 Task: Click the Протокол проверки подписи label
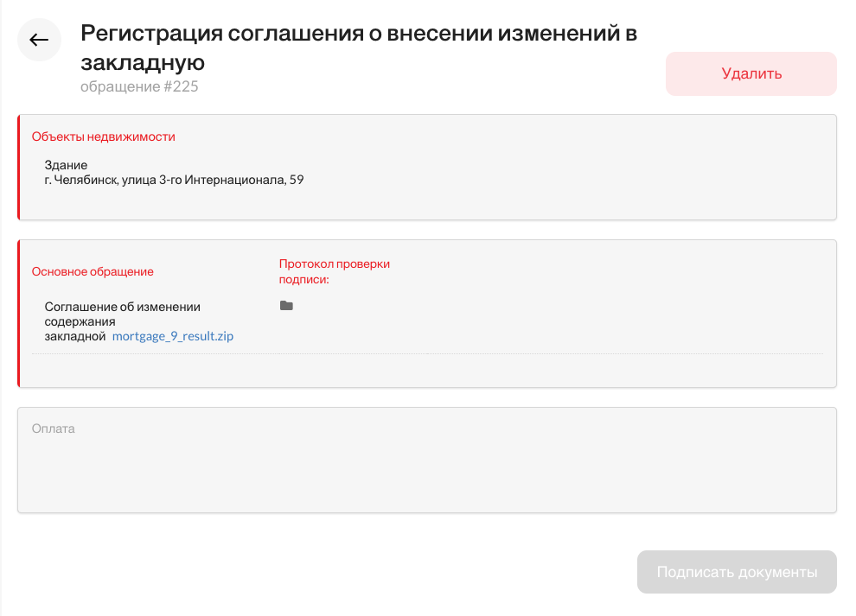click(x=334, y=271)
